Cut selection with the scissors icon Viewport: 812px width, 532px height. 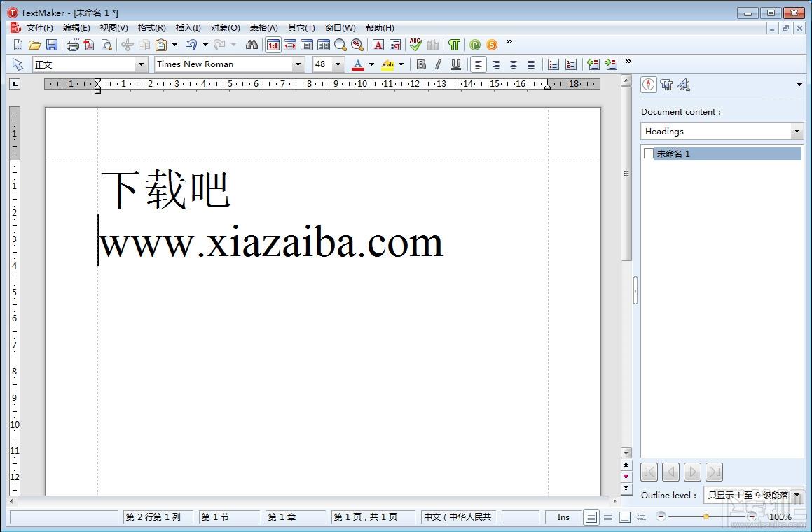coord(127,45)
